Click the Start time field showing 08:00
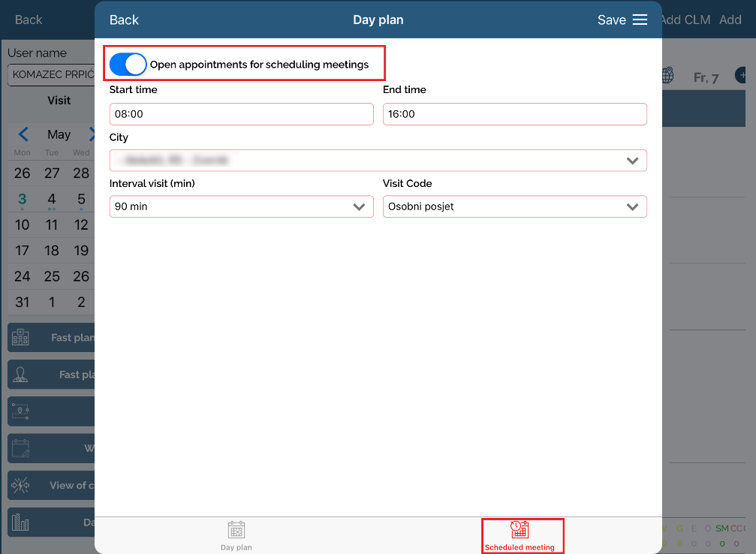This screenshot has width=756, height=554. tap(241, 114)
